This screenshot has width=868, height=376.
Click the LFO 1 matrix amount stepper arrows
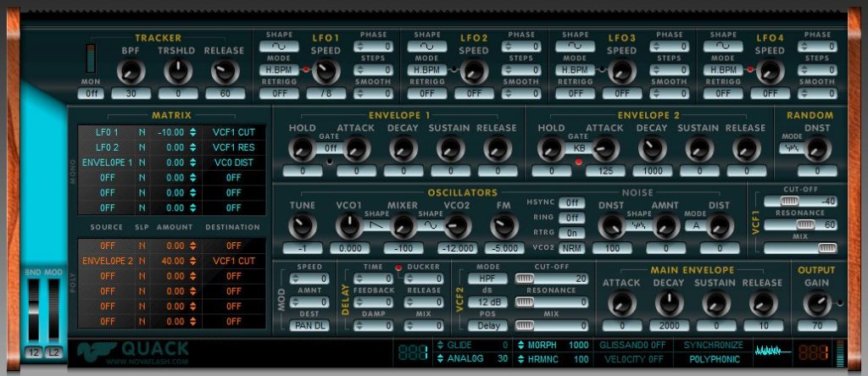tap(192, 133)
